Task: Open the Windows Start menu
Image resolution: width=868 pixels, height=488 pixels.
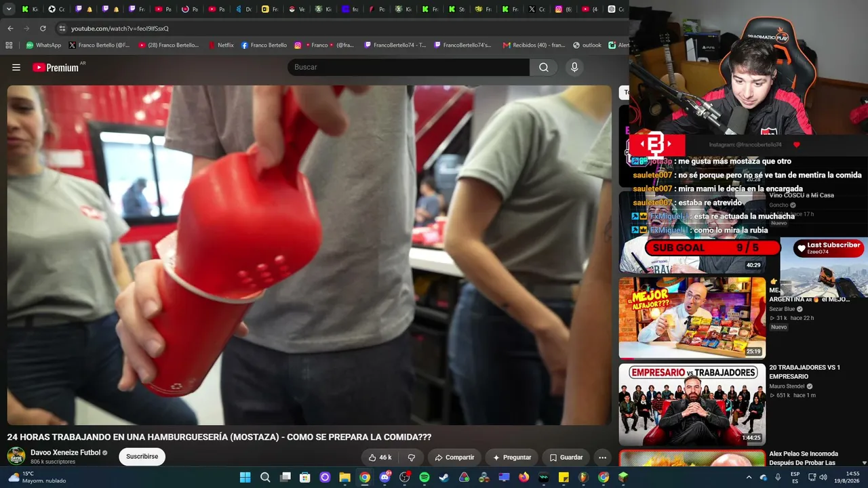Action: (x=245, y=477)
